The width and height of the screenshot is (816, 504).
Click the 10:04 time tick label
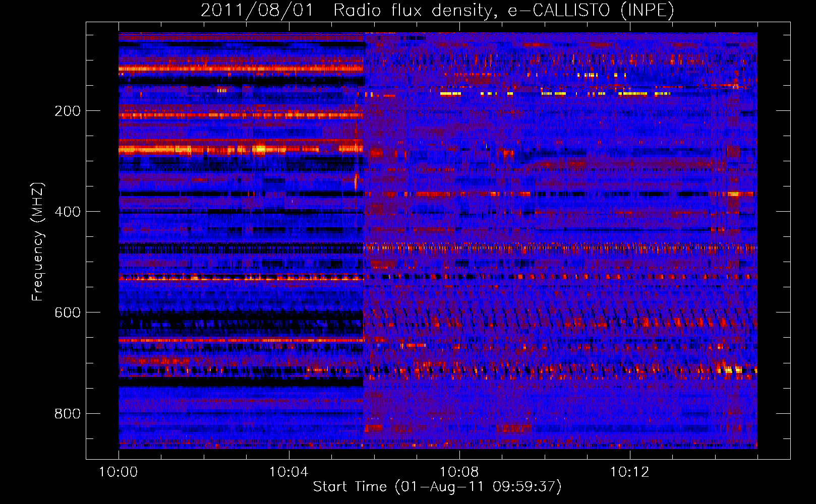[289, 472]
